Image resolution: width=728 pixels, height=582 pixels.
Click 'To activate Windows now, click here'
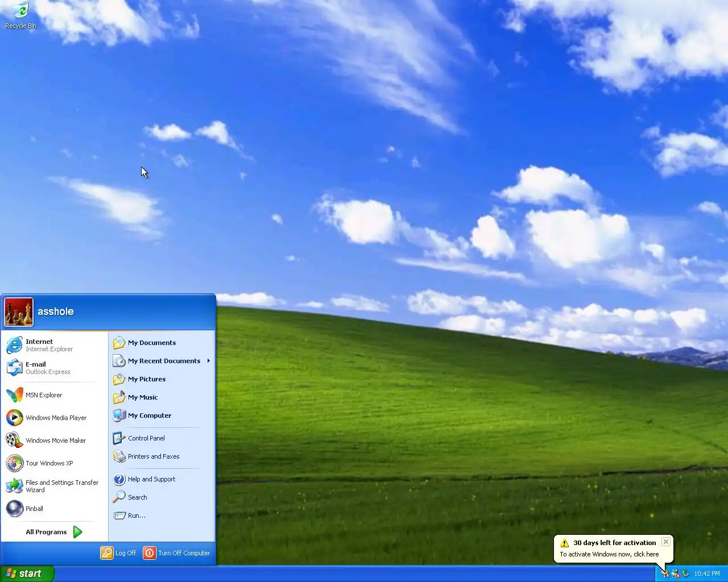coord(609,554)
